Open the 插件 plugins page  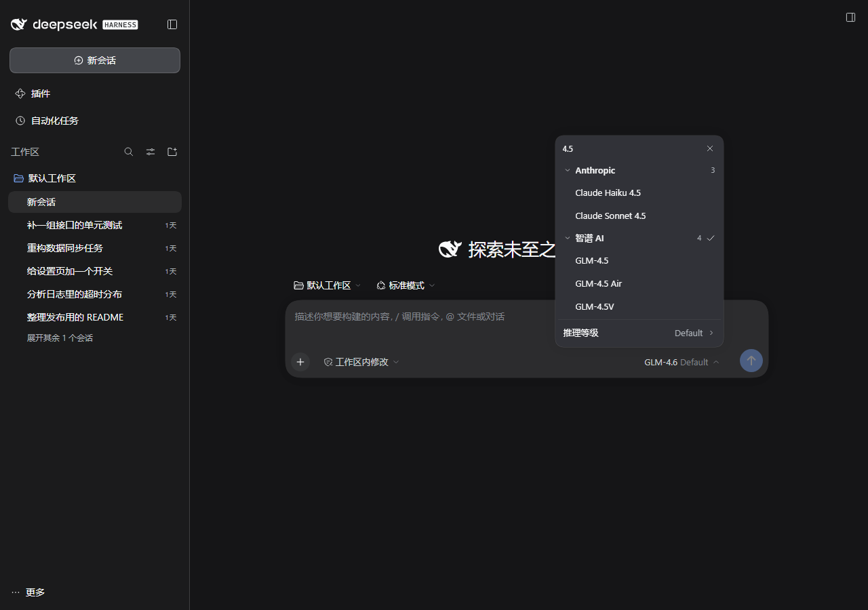click(x=95, y=94)
